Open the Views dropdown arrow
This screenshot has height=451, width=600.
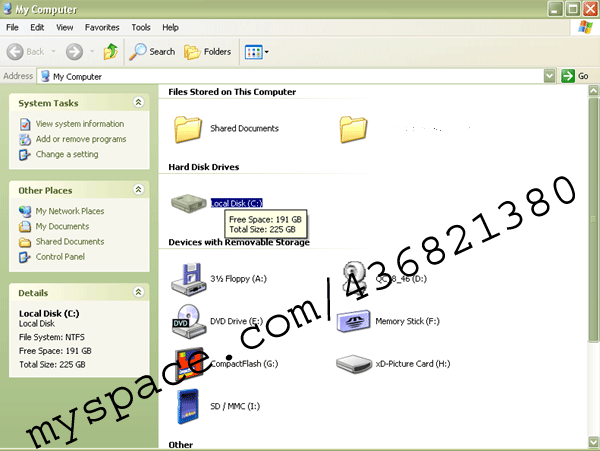[x=267, y=52]
